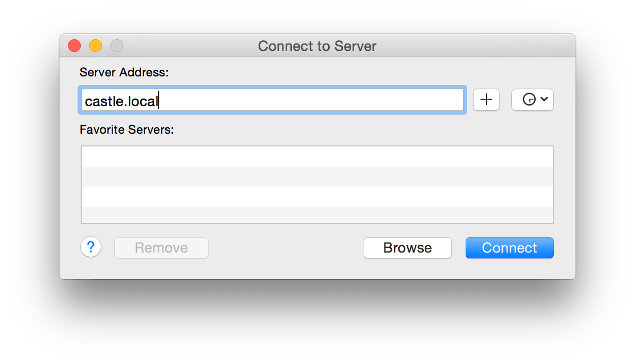Click the "Server Address:" label
Screen dimensions: 635x364
[x=124, y=73]
